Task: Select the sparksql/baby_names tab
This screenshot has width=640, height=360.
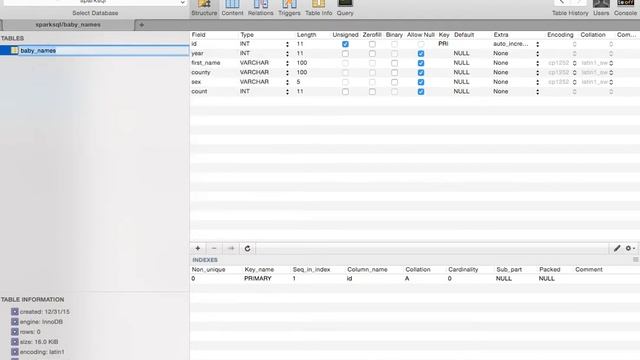Action: 68,25
